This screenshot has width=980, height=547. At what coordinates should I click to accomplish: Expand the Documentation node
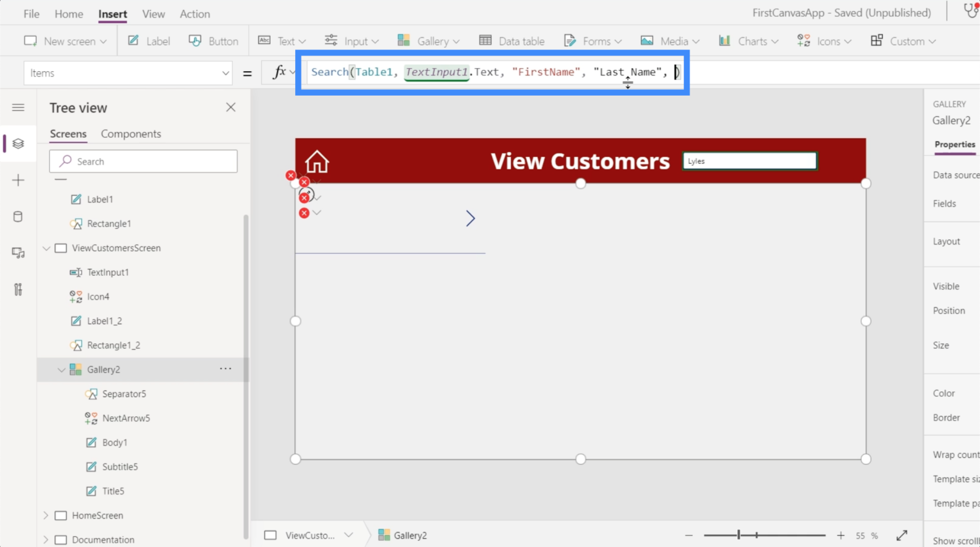point(46,540)
